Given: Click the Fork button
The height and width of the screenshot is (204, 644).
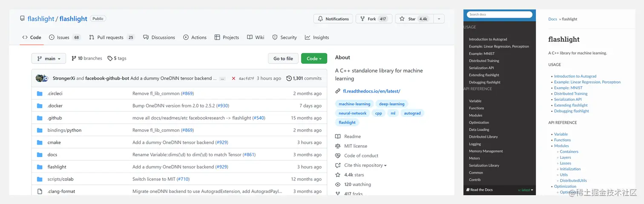Looking at the screenshot, I should (374, 19).
